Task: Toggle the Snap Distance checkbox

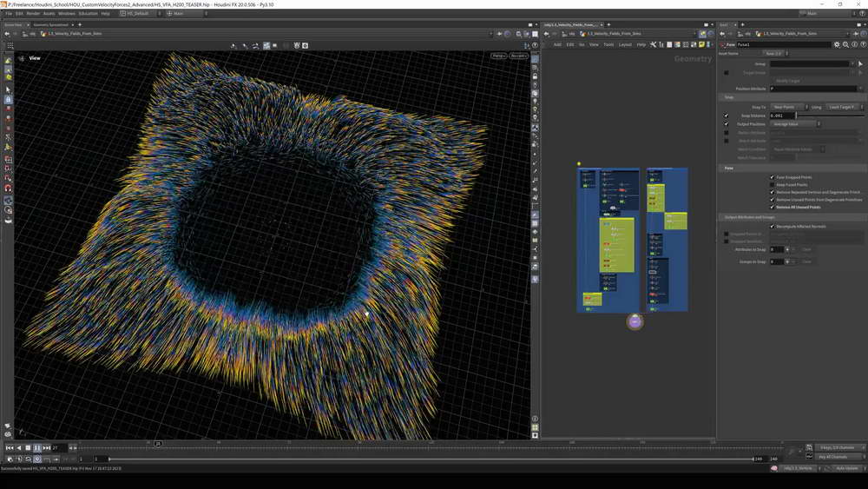Action: point(727,115)
